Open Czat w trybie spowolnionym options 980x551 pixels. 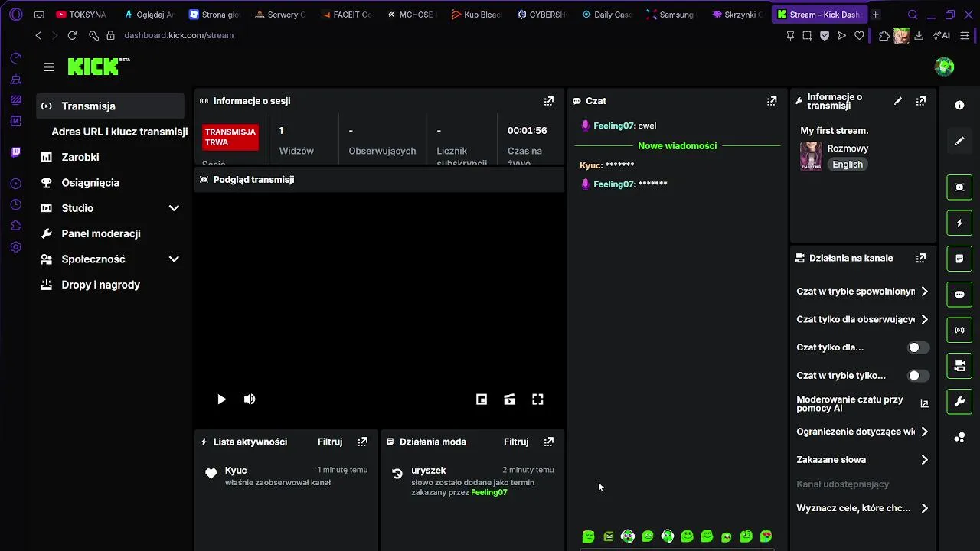(863, 292)
